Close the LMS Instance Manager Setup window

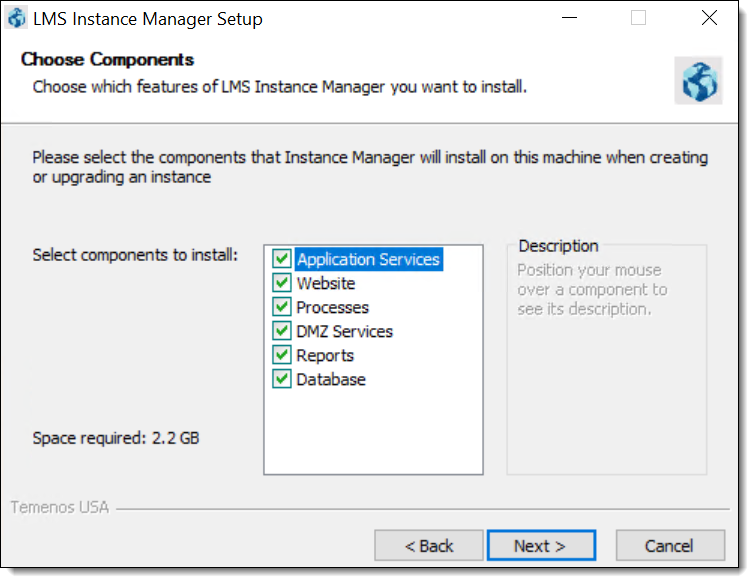709,18
